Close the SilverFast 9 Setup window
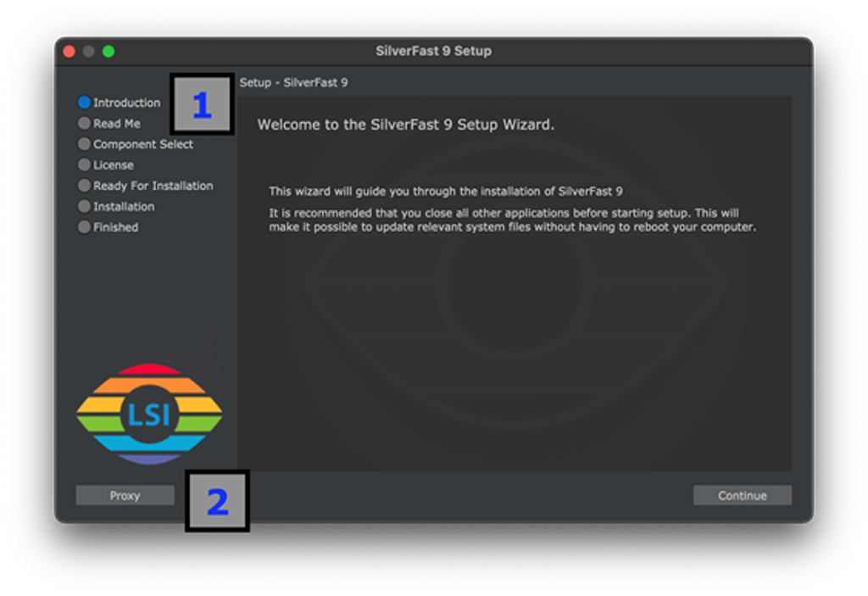This screenshot has height=596, width=868. click(x=70, y=52)
